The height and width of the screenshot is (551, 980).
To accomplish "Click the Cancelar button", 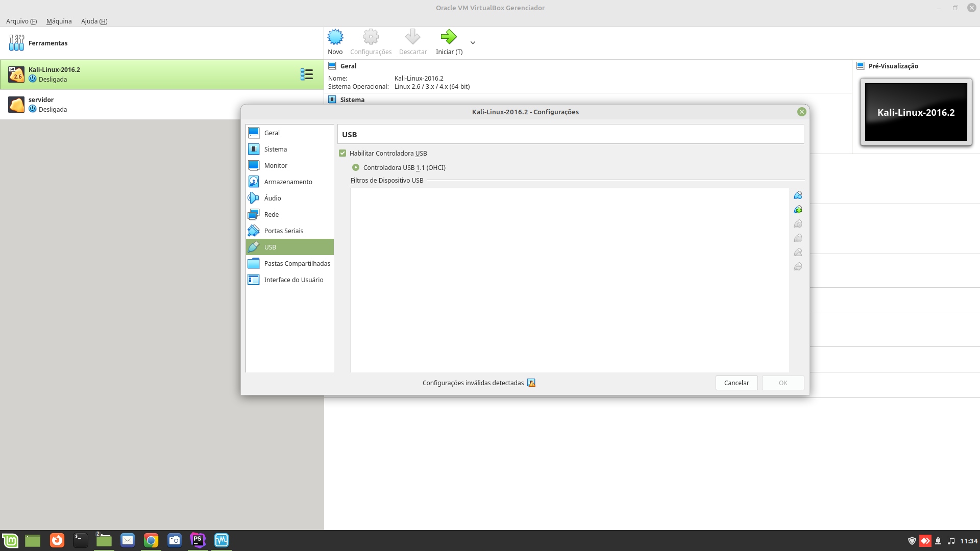I will [737, 383].
